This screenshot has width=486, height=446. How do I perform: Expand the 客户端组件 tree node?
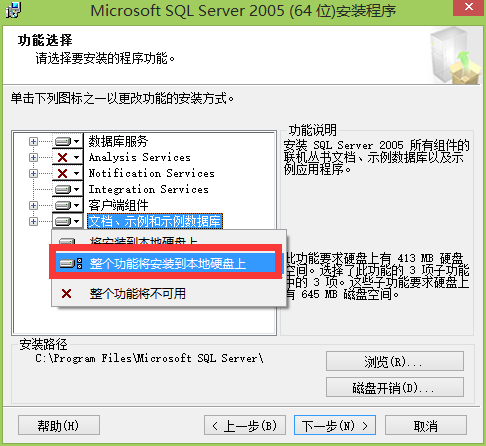click(33, 205)
